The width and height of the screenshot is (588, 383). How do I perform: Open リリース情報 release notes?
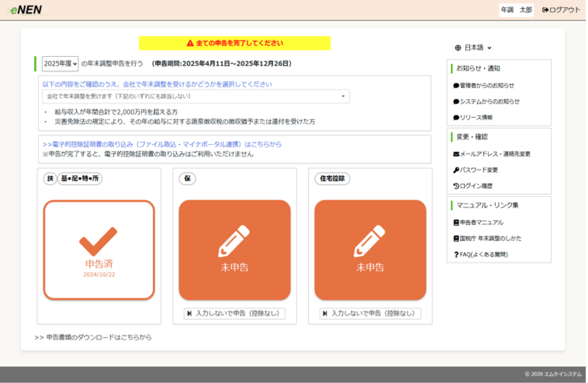tap(476, 118)
